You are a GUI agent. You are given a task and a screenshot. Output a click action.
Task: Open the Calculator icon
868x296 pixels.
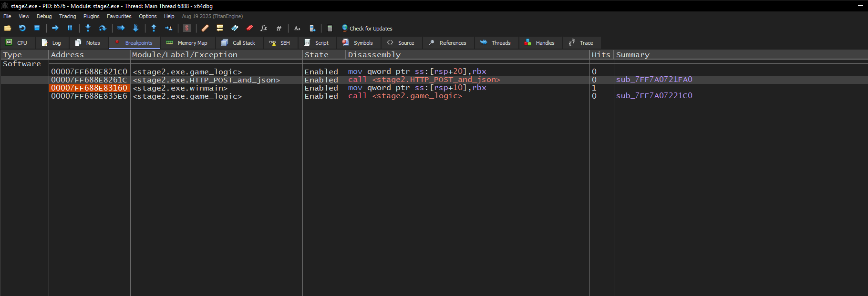(x=330, y=28)
